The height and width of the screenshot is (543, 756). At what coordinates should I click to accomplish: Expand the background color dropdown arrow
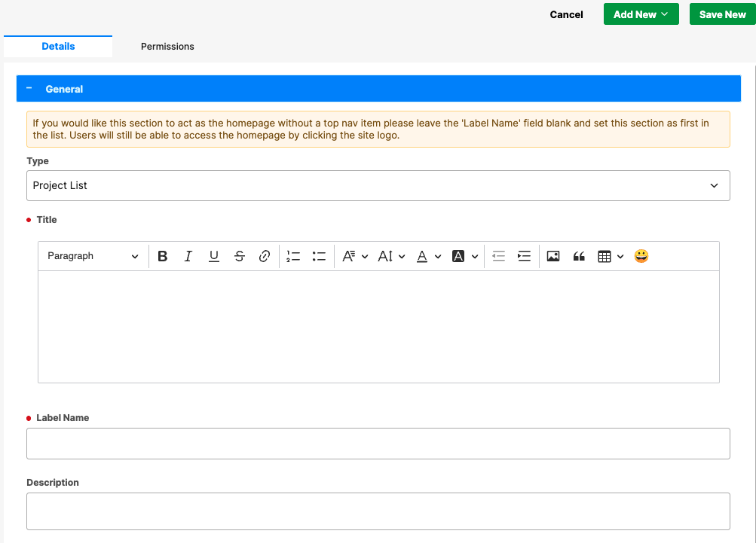point(474,256)
